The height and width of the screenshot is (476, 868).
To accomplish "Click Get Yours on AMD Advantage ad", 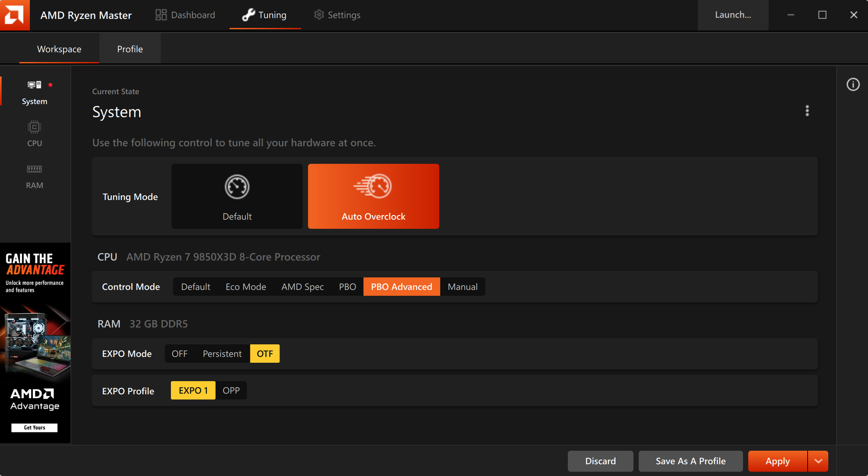I will [35, 427].
